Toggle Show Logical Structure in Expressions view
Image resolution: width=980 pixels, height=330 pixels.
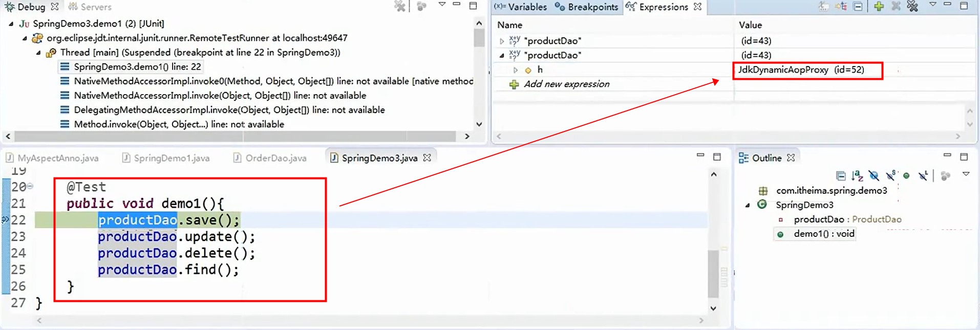841,6
